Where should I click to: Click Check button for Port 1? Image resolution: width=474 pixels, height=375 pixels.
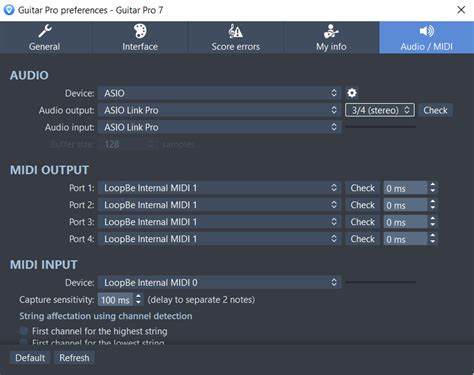362,188
